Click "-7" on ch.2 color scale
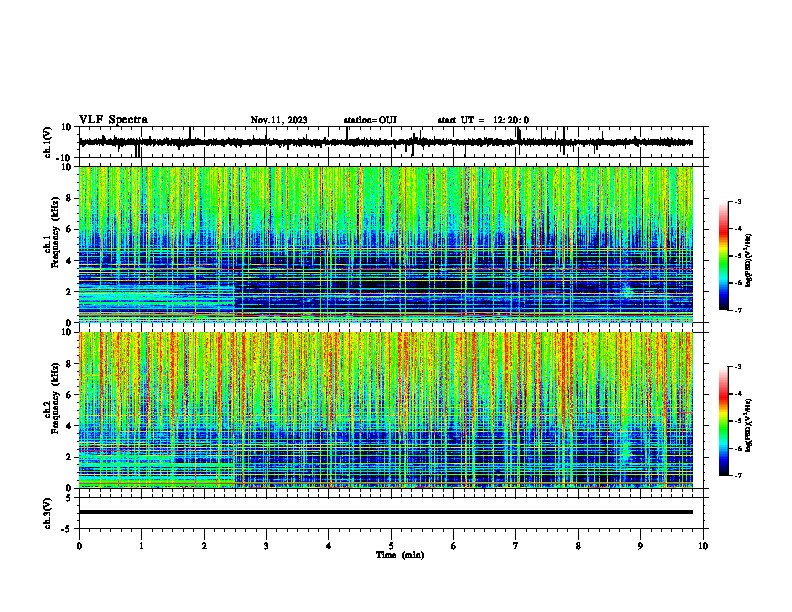The image size is (792, 612). [737, 475]
